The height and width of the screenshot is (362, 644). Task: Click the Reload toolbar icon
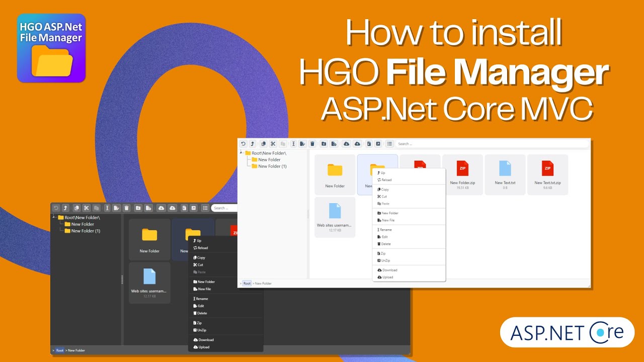tap(244, 143)
